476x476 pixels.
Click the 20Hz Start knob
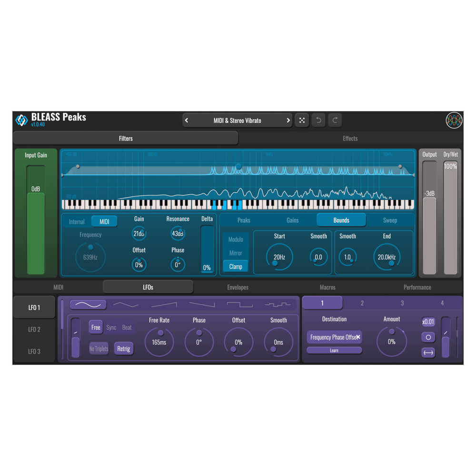click(279, 257)
